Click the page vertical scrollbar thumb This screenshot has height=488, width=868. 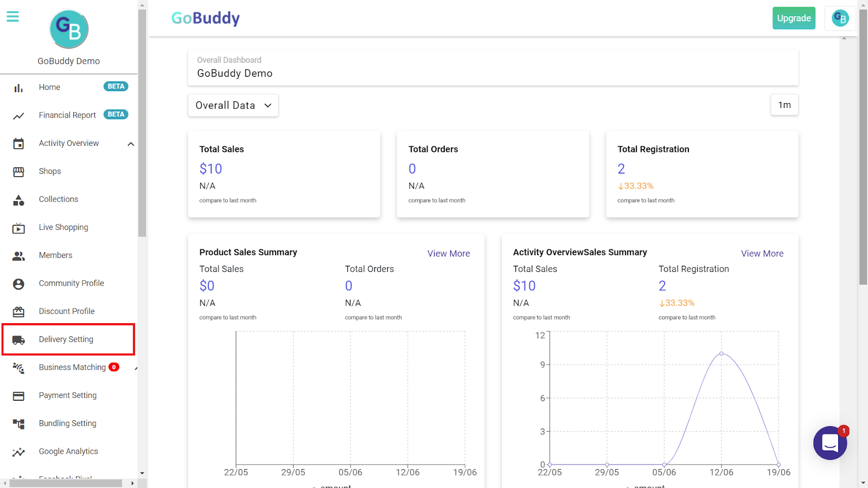(x=863, y=146)
